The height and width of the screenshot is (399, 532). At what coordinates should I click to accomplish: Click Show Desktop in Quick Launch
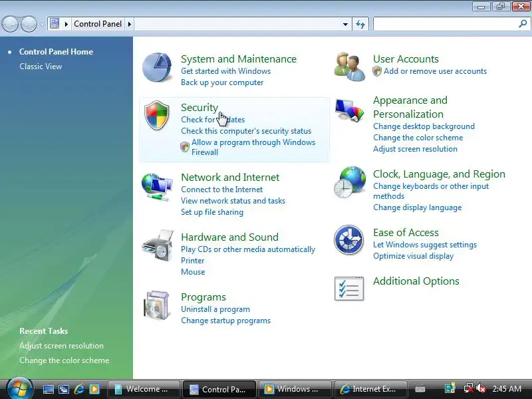(48, 389)
